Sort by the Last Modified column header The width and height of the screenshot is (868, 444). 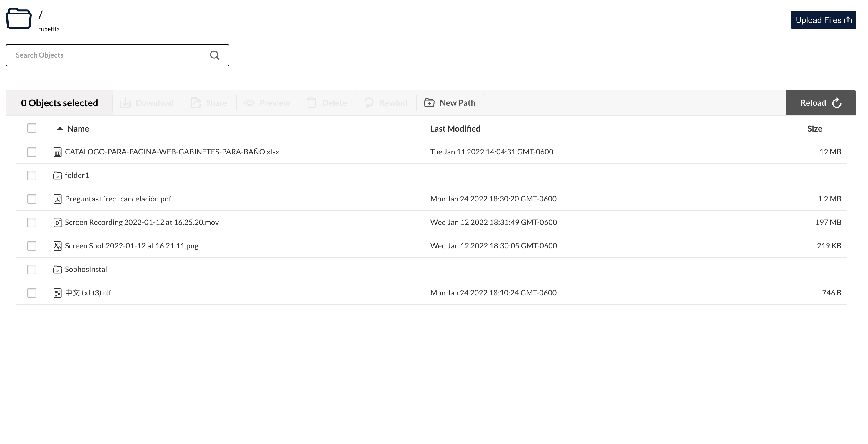pyautogui.click(x=455, y=129)
